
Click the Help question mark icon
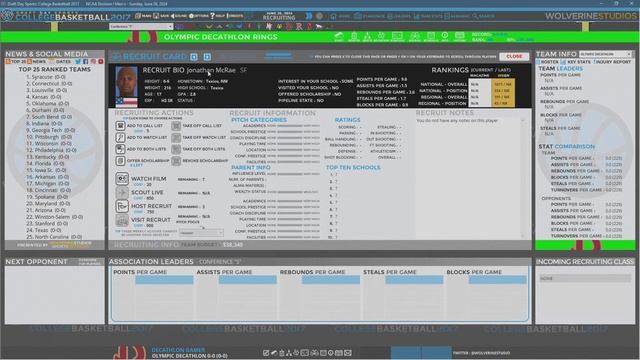point(212,16)
